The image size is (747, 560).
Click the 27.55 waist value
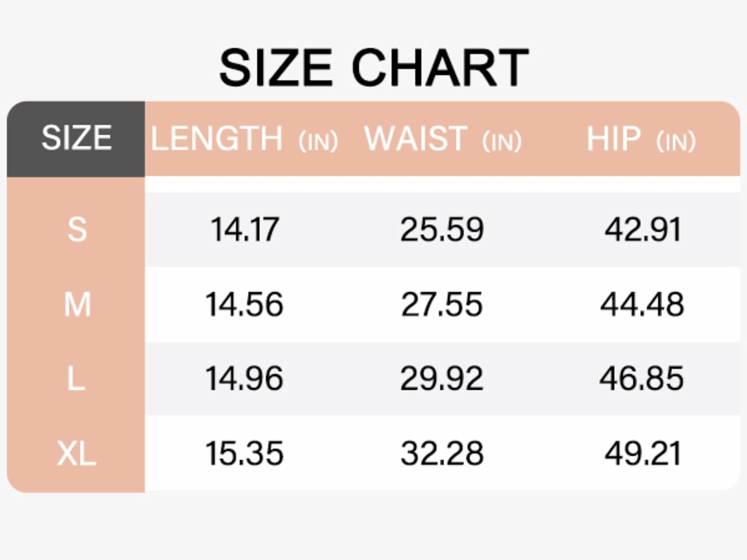(x=442, y=304)
